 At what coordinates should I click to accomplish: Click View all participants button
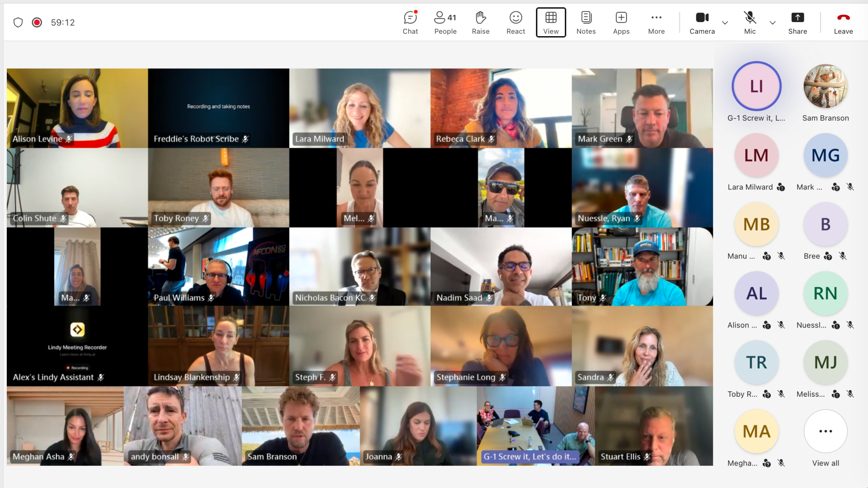coord(826,432)
